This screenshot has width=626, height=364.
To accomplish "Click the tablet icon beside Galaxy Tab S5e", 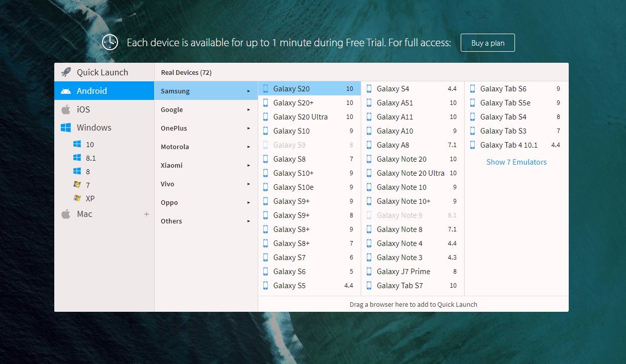I will pos(473,103).
